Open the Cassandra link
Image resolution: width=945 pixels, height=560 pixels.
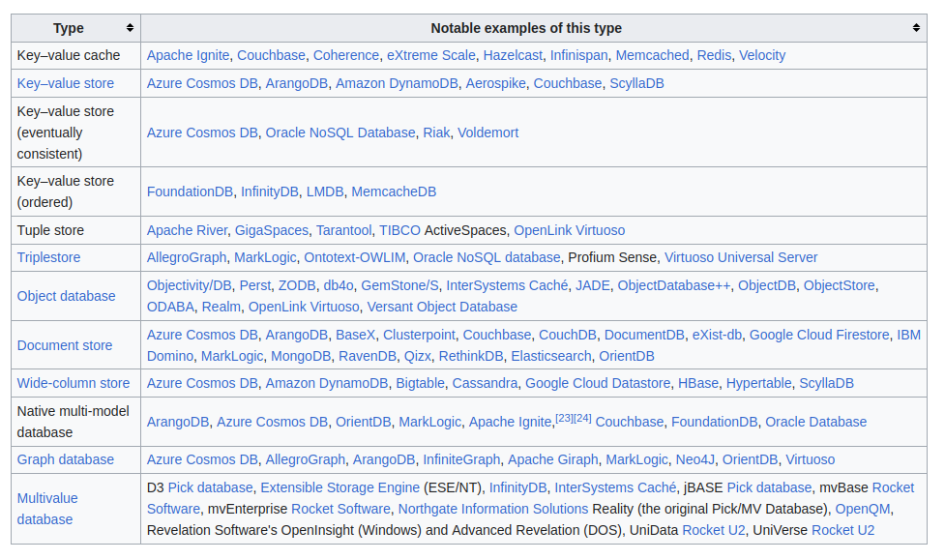click(x=485, y=383)
